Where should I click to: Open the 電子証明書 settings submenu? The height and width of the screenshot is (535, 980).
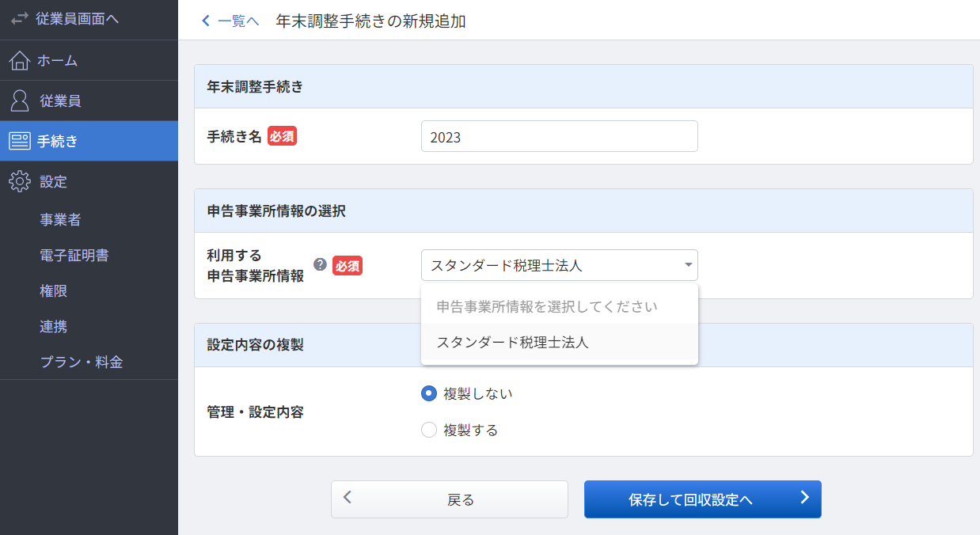[74, 255]
